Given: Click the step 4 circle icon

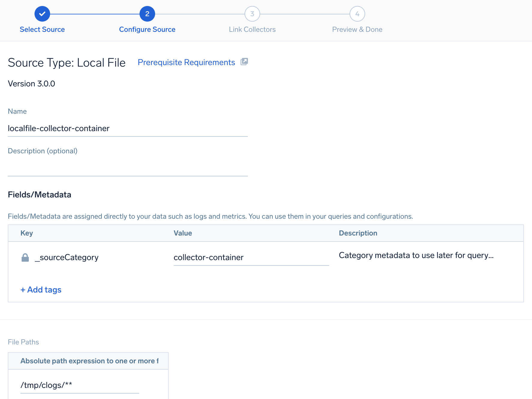Looking at the screenshot, I should click(357, 13).
